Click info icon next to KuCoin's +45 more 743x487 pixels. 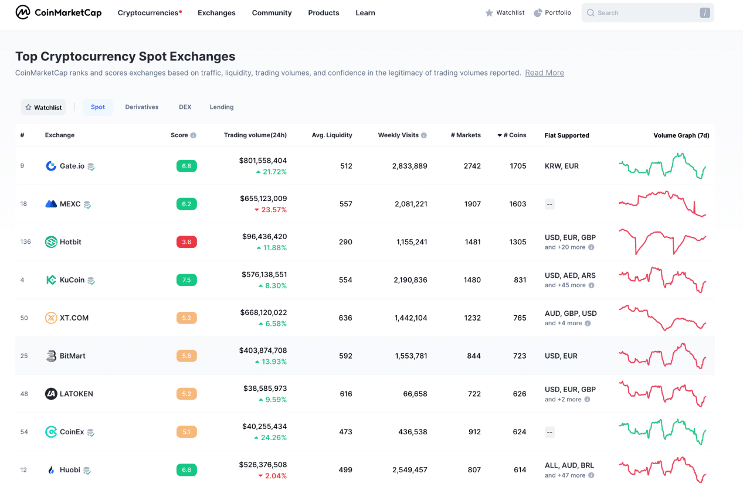[591, 285]
